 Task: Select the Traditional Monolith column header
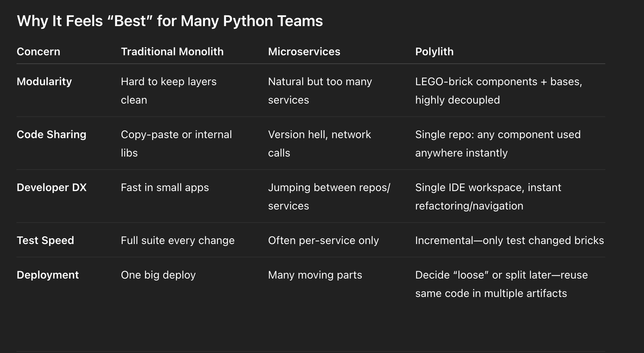(x=172, y=52)
